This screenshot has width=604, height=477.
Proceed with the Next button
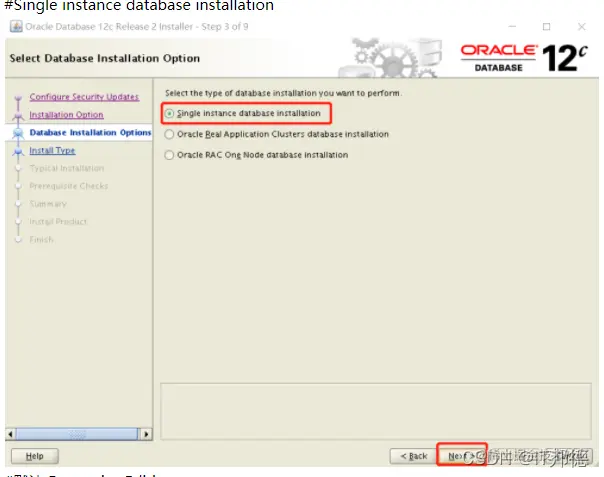pyautogui.click(x=461, y=456)
